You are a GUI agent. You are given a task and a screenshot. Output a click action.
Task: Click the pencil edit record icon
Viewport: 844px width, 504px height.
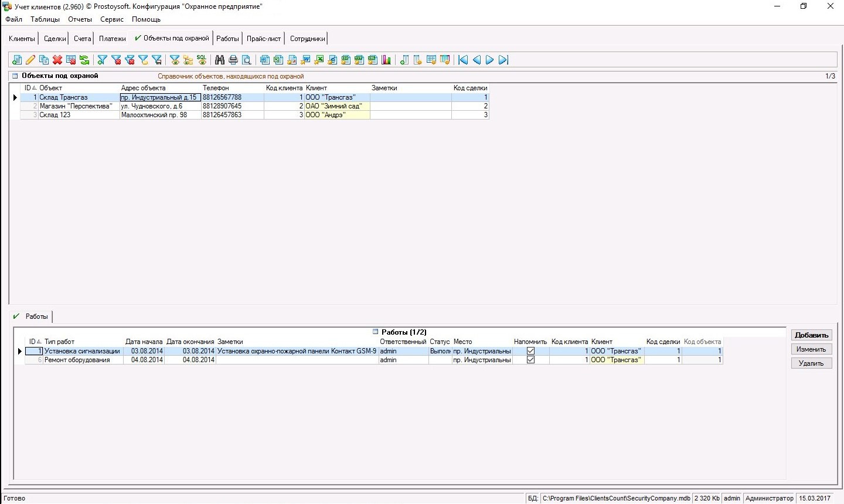(x=30, y=60)
